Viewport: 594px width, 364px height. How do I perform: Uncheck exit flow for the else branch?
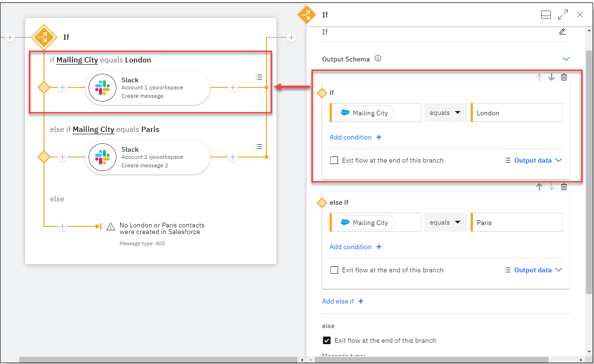[327, 340]
